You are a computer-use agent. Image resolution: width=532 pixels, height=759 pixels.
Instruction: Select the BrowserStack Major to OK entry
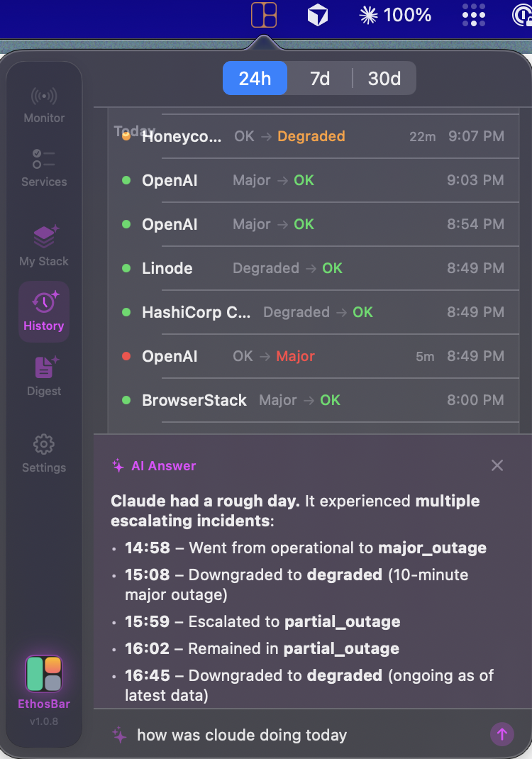tap(312, 400)
